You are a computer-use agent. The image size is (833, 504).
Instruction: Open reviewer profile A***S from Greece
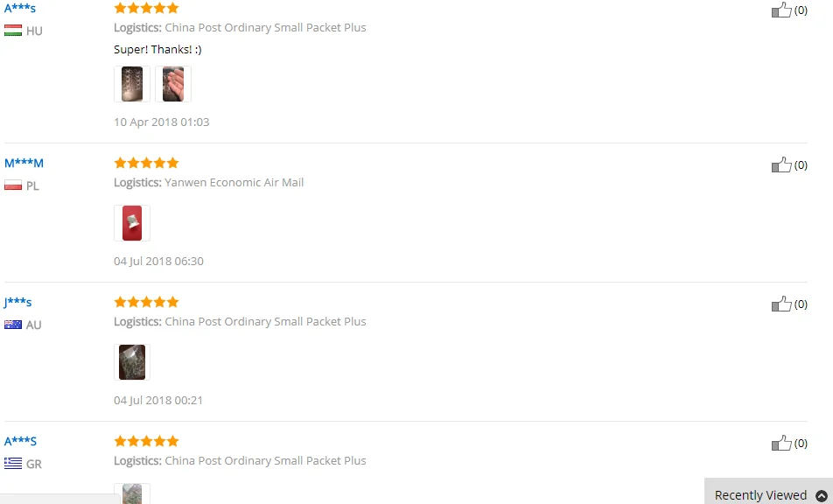20,441
